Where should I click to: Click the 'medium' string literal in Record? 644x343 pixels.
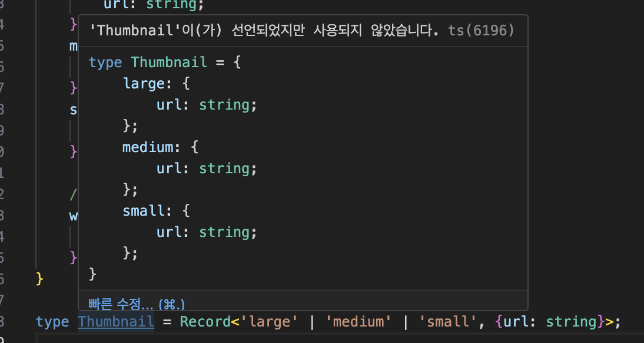click(x=359, y=321)
